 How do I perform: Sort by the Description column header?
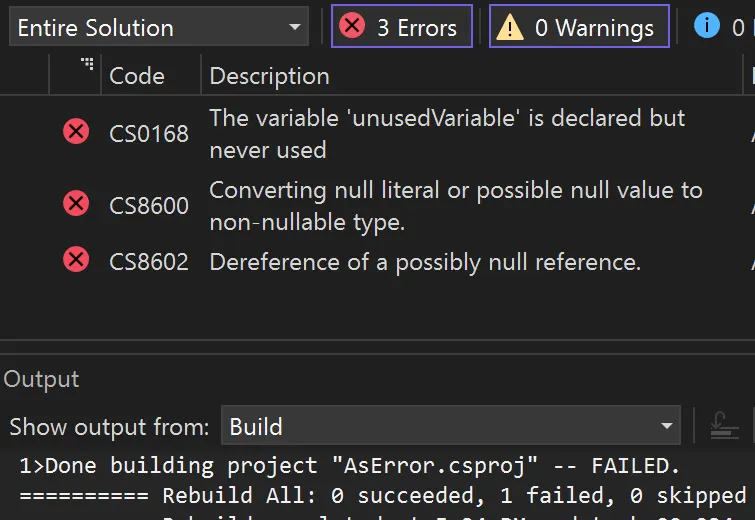click(270, 76)
